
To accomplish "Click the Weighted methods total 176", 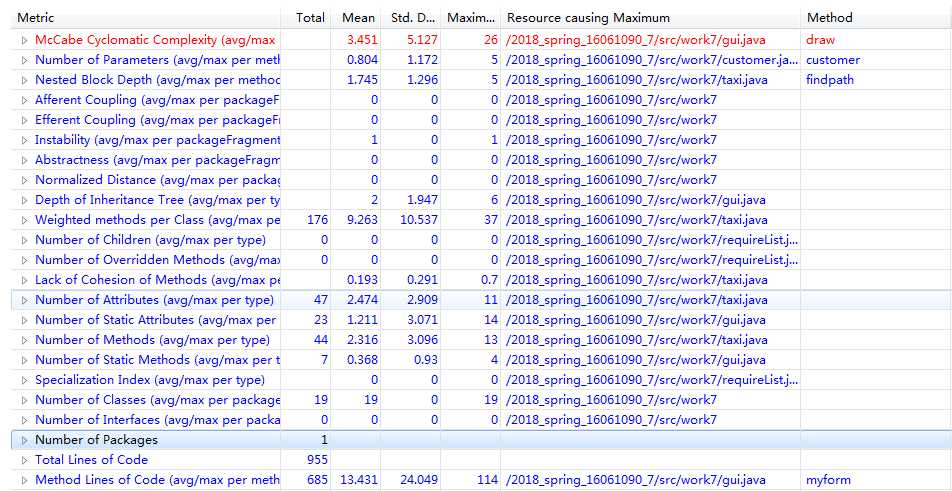I will tap(317, 220).
